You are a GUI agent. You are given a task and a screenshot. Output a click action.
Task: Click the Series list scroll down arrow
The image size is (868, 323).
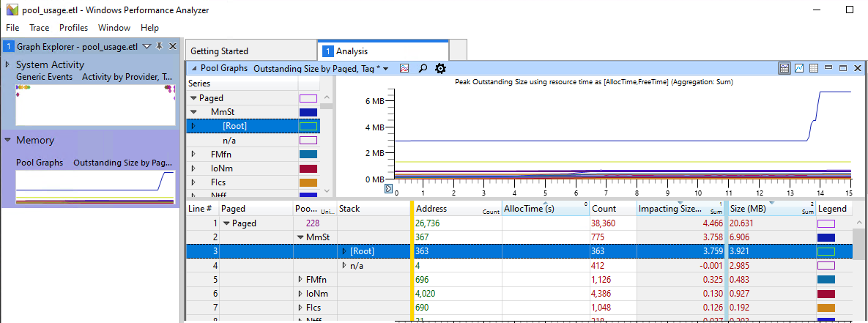[327, 191]
